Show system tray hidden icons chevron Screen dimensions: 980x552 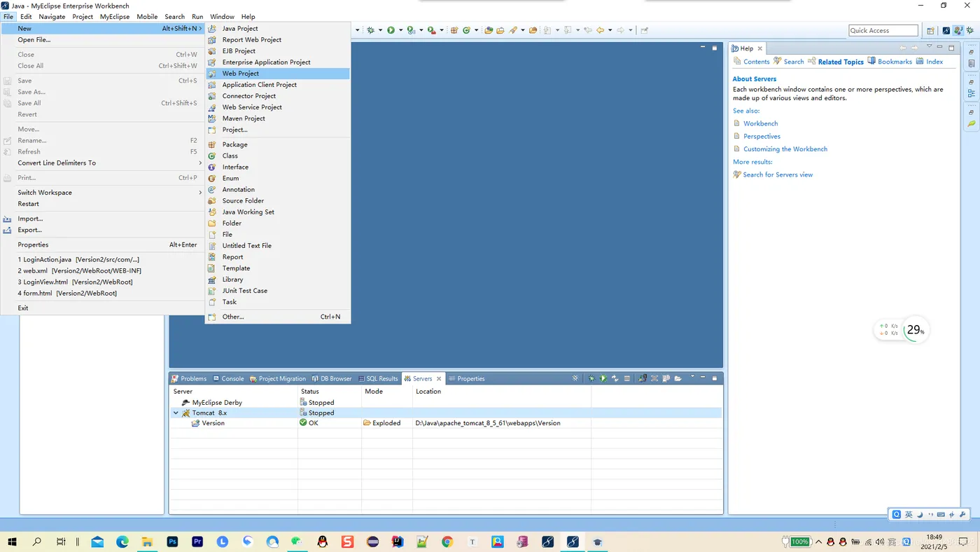819,541
